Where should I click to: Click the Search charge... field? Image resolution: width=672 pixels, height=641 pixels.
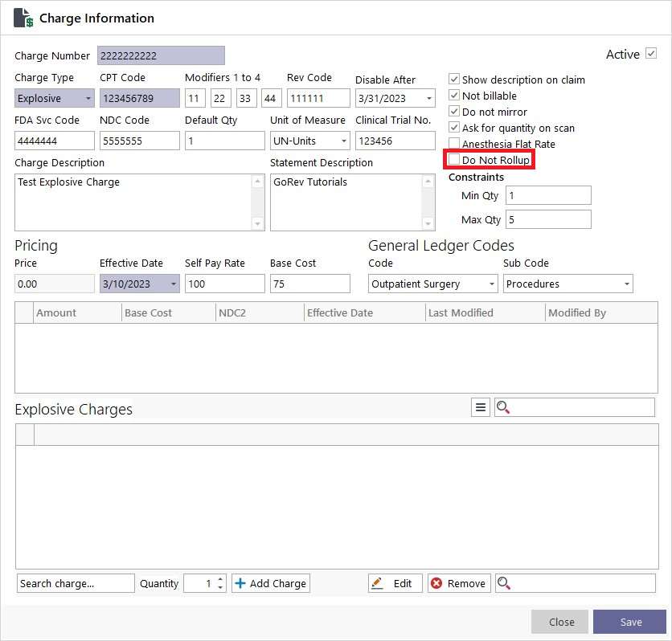coord(76,583)
